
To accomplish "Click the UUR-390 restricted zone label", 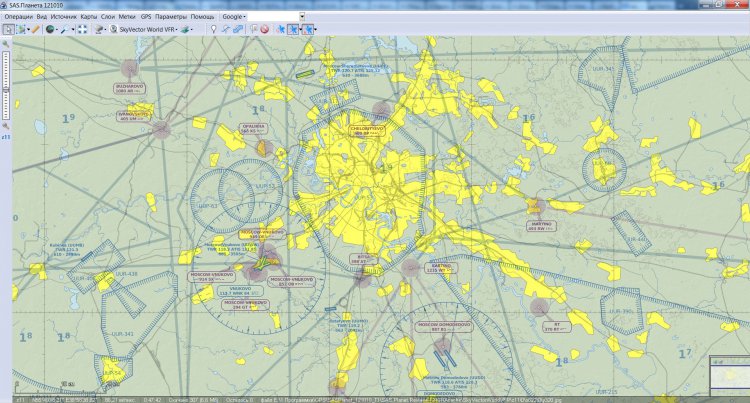I will tap(621, 311).
